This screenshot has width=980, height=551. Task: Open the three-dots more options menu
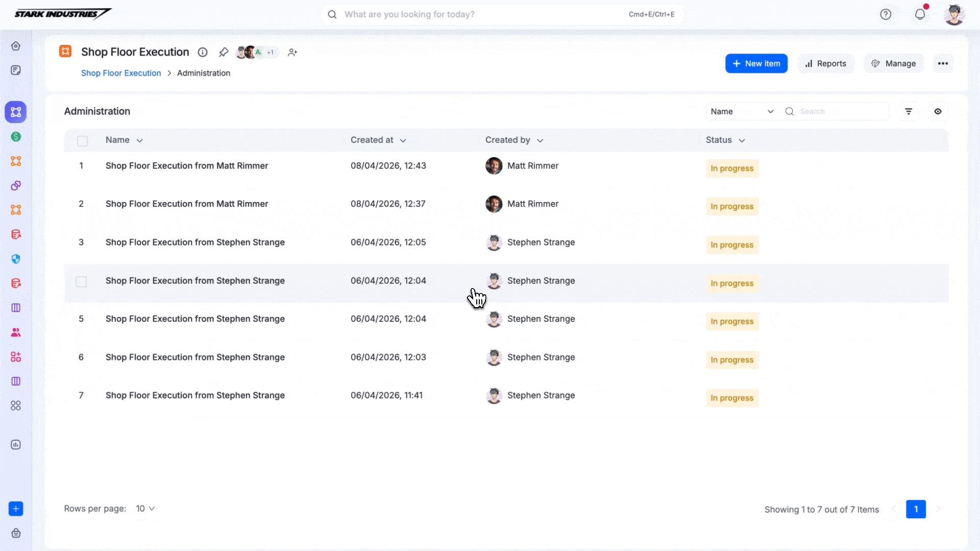point(943,64)
